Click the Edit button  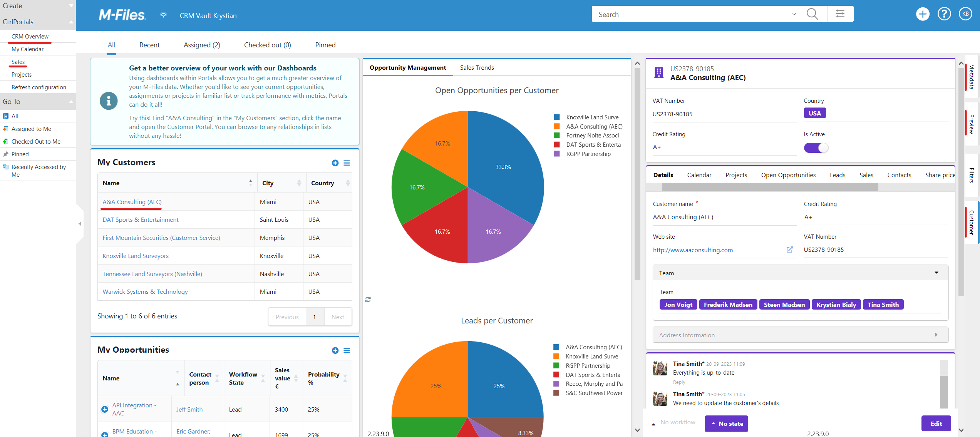point(936,424)
